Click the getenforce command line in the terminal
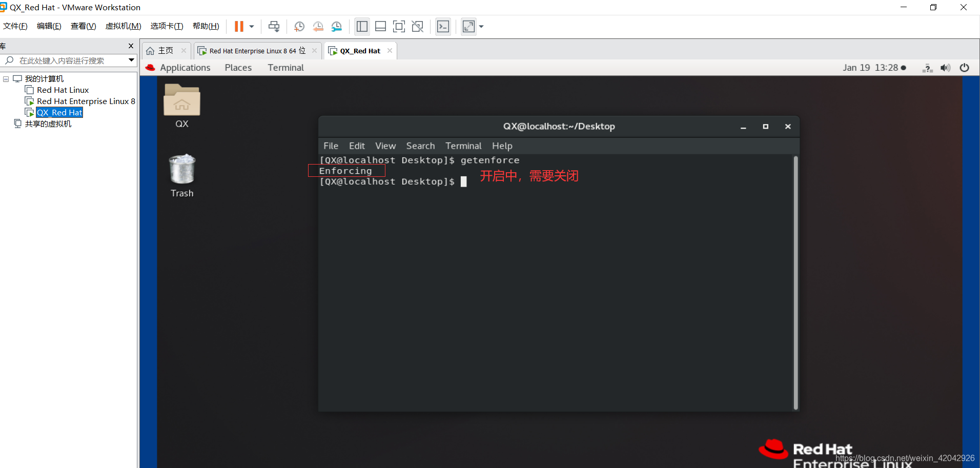 point(419,160)
